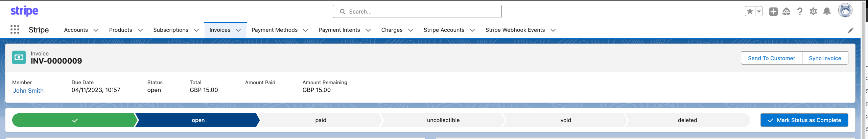Open the Trailhead guidance icon
The width and height of the screenshot is (868, 139).
click(786, 11)
